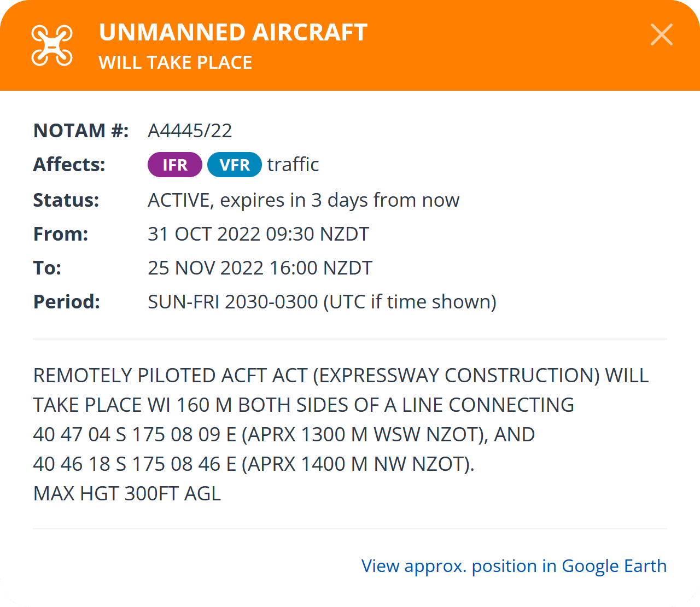Open View approx. position in Google Earth link

tap(514, 566)
